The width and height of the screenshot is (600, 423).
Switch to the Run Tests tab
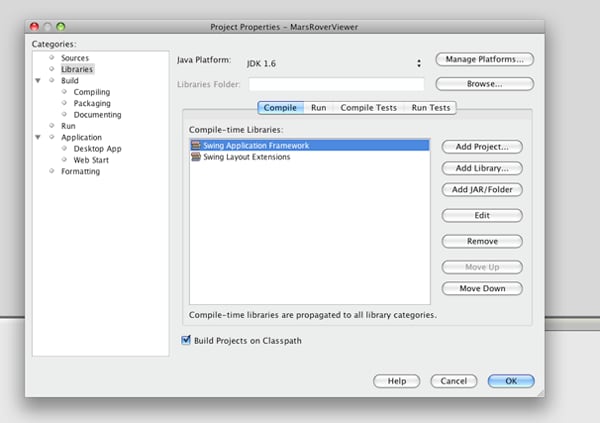(431, 108)
